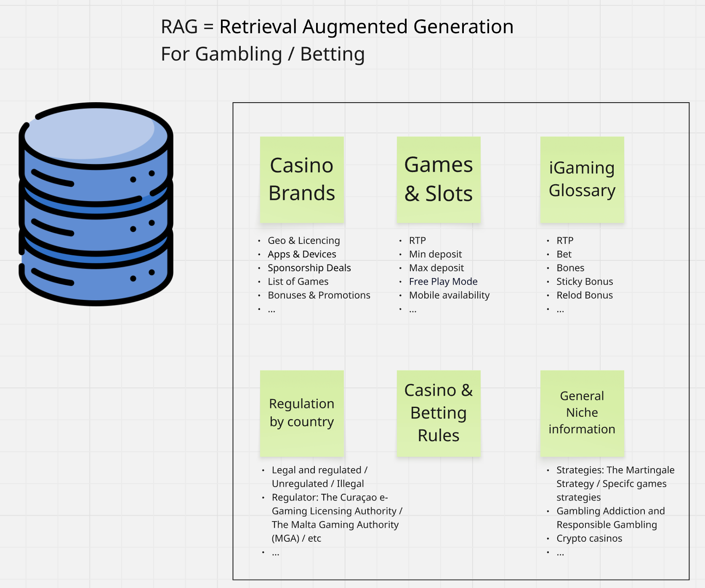Select the 'Min deposit' bullet
Image resolution: width=705 pixels, height=588 pixels.
tap(435, 254)
